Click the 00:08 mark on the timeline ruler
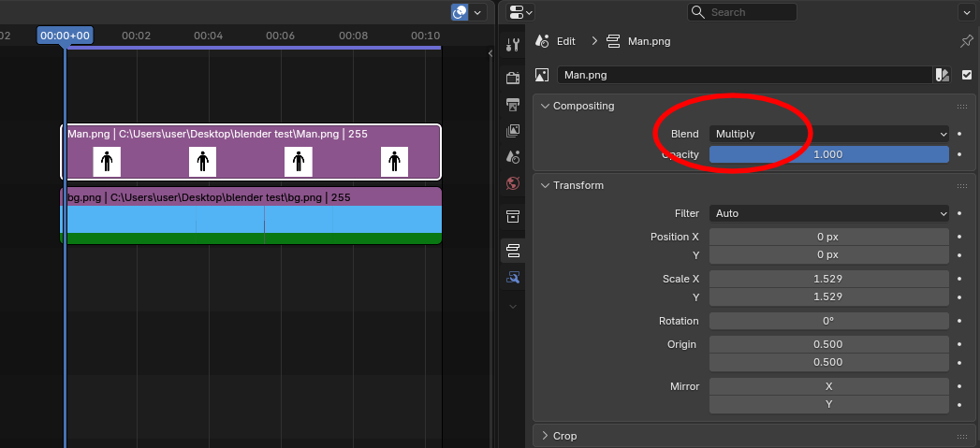The image size is (980, 448). (x=353, y=36)
